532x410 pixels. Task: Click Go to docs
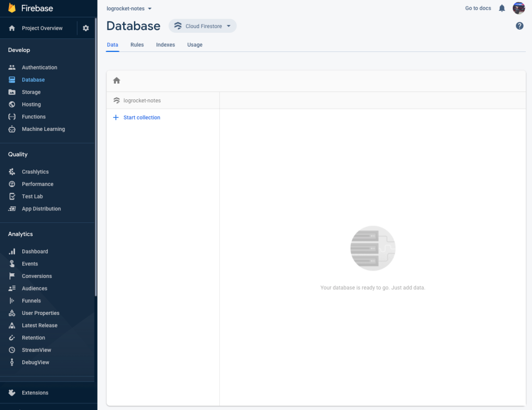(x=477, y=8)
